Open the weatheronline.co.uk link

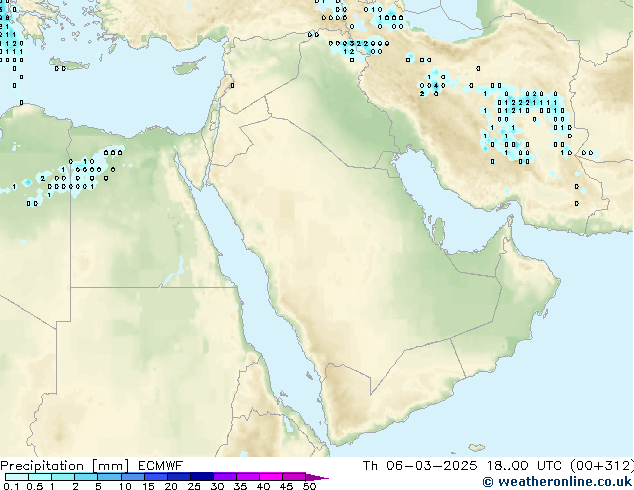[557, 482]
